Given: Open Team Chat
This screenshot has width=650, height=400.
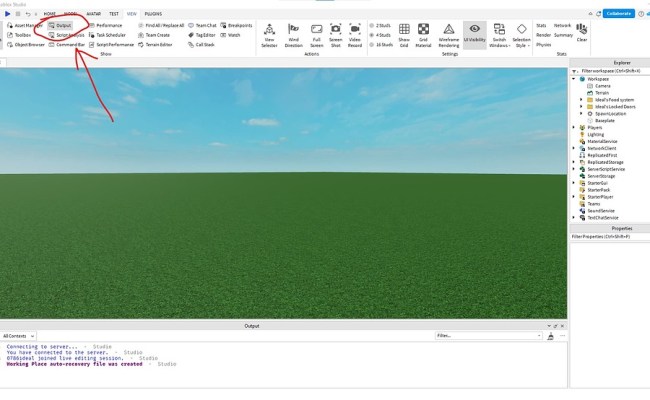Looking at the screenshot, I should click(x=202, y=25).
